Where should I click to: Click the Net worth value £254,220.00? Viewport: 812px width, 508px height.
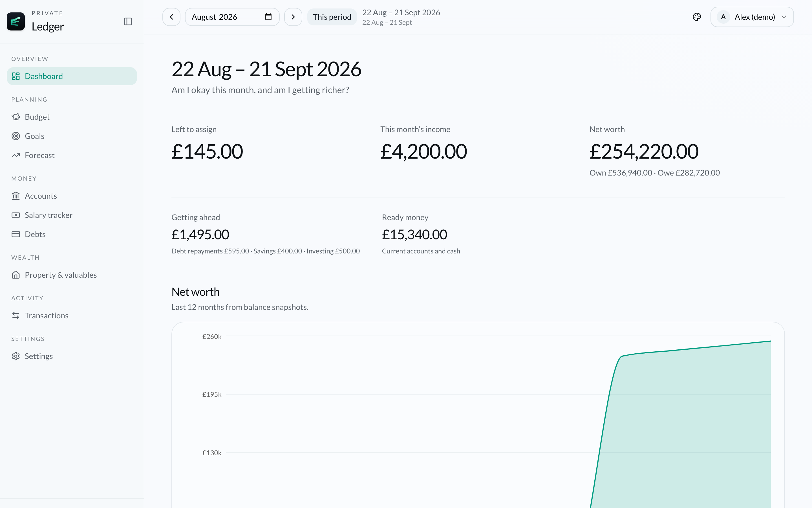644,151
